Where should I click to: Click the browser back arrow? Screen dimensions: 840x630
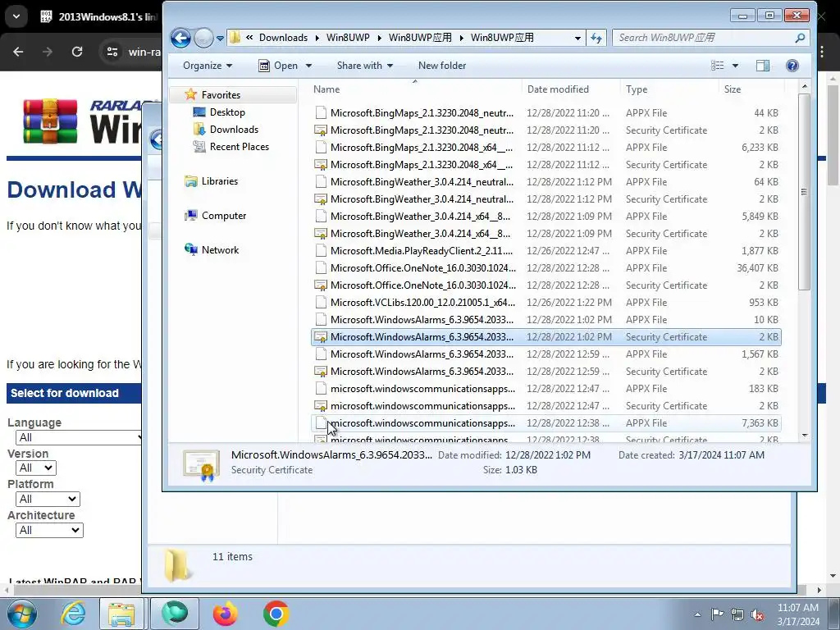tap(18, 52)
